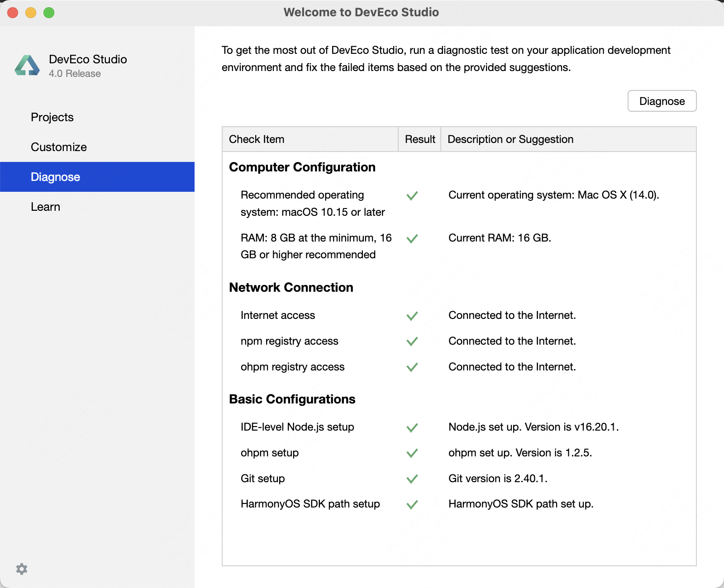Click 'RAM: 8 GB at the minimum' item

pyautogui.click(x=316, y=247)
